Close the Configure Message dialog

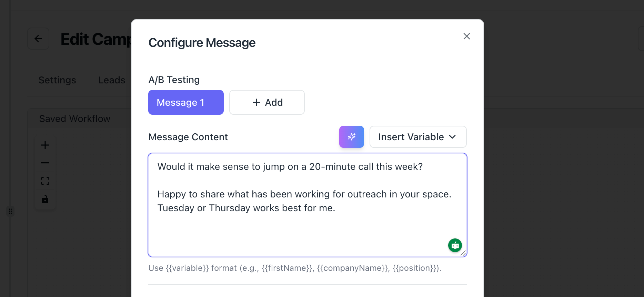[466, 36]
